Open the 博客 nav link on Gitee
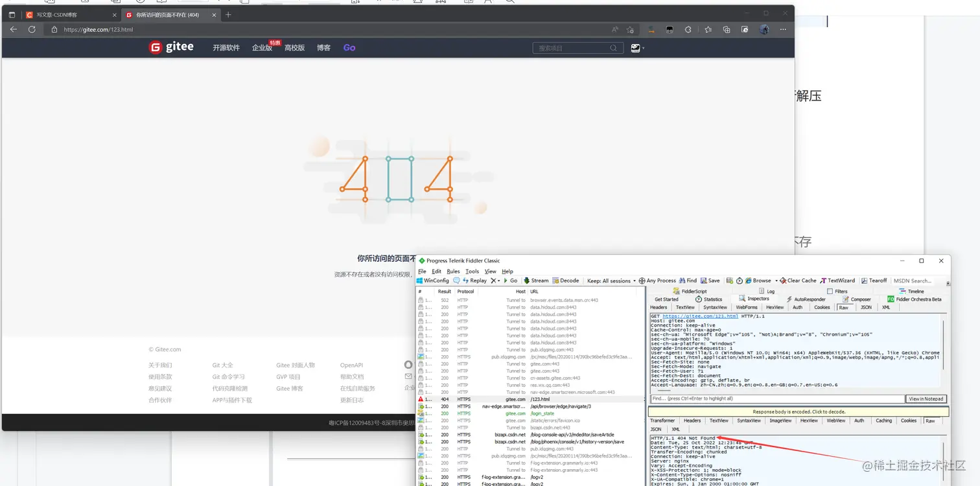The width and height of the screenshot is (980, 486). point(323,48)
